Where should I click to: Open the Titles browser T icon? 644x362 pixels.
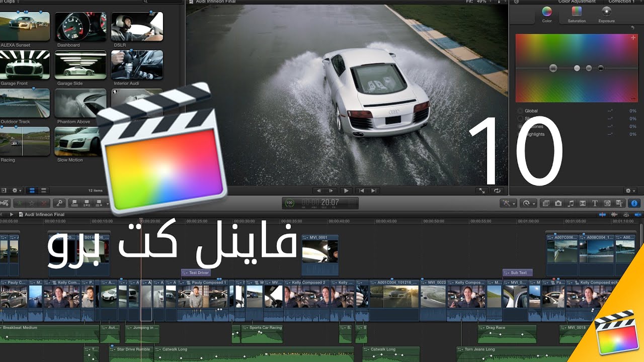595,203
